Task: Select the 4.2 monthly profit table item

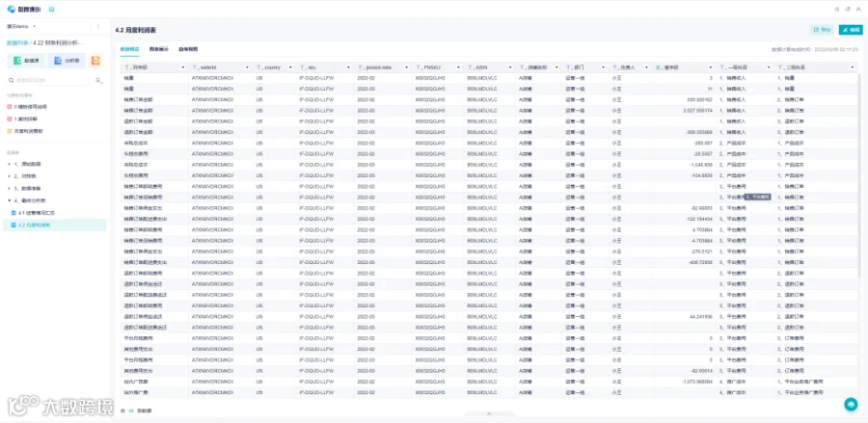Action: pos(55,225)
